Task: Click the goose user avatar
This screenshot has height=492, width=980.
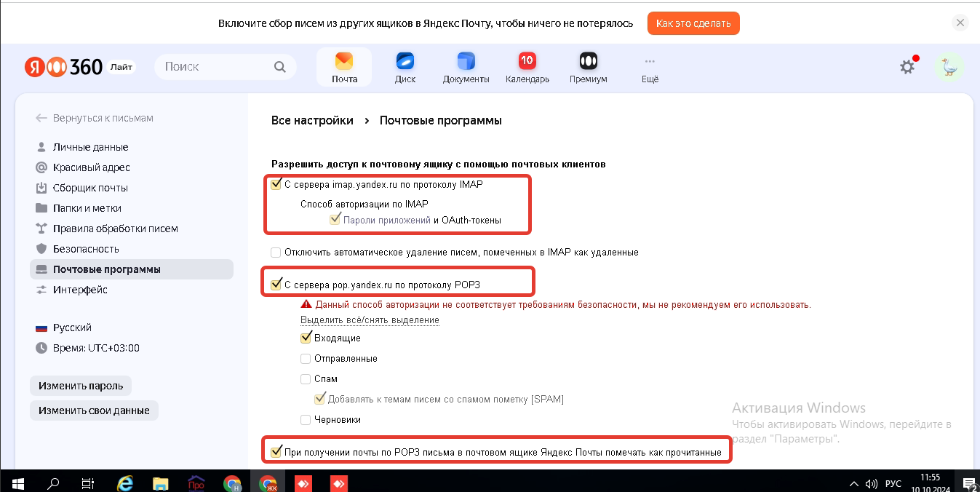Action: tap(949, 67)
